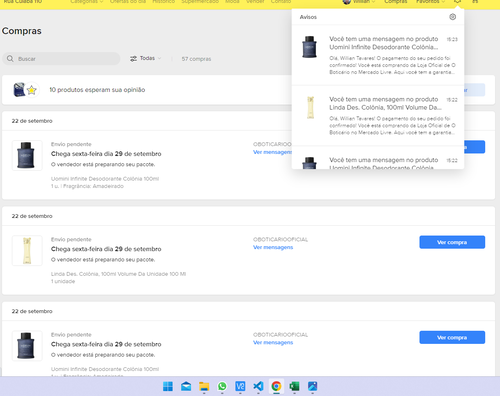Image resolution: width=500 pixels, height=396 pixels.
Task: Click yellow Linda bottle image in notification
Action: (310, 107)
